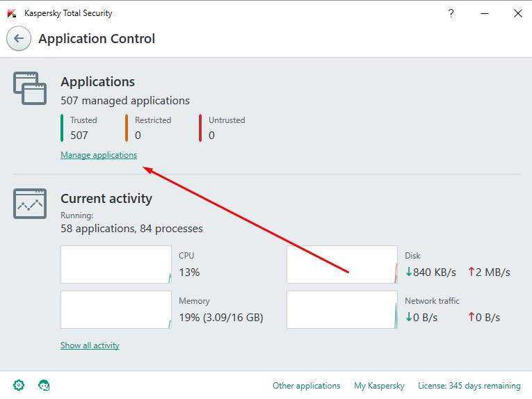The height and width of the screenshot is (399, 532).
Task: Click the License: 345 days remaining link
Action: (x=469, y=386)
